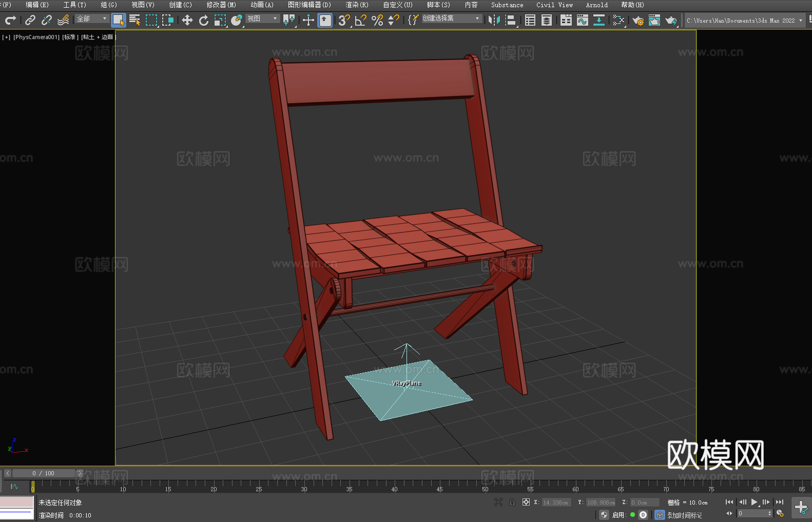Click the Z coordinate input field
The height and width of the screenshot is (522, 812).
tap(645, 502)
